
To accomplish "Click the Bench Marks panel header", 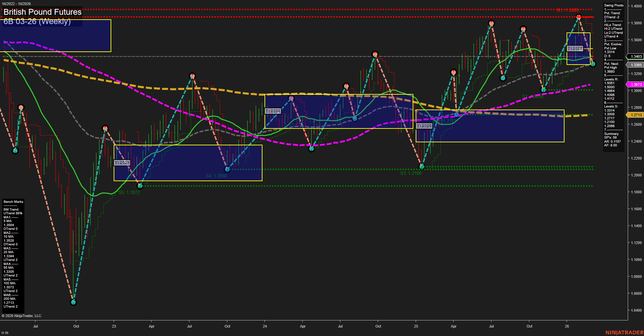I will 13,201.
